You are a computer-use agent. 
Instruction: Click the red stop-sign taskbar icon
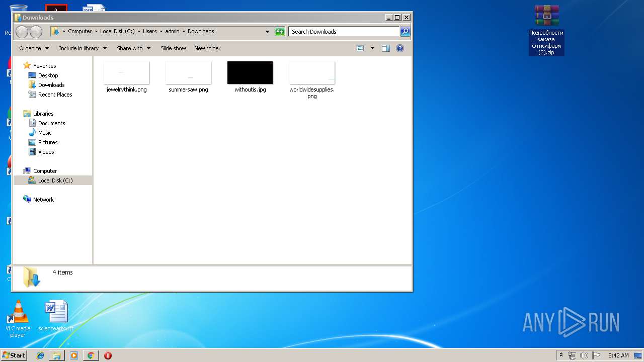pos(108,355)
